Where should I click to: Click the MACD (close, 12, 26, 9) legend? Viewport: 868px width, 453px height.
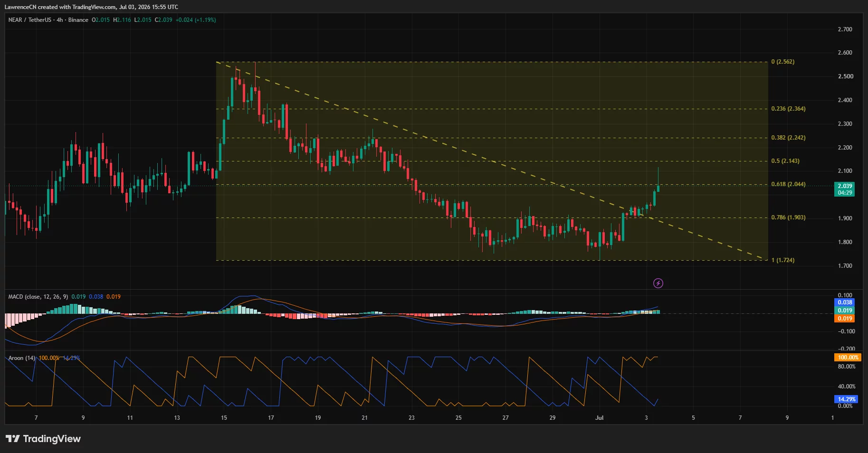38,297
